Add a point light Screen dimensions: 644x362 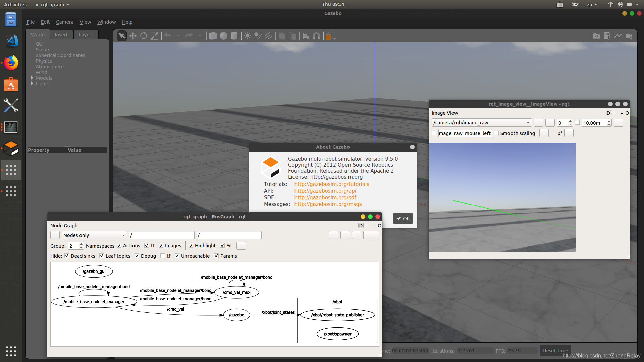[247, 36]
